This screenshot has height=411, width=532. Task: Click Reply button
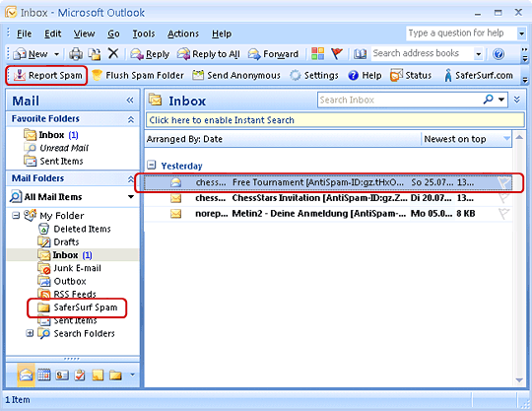coord(150,54)
